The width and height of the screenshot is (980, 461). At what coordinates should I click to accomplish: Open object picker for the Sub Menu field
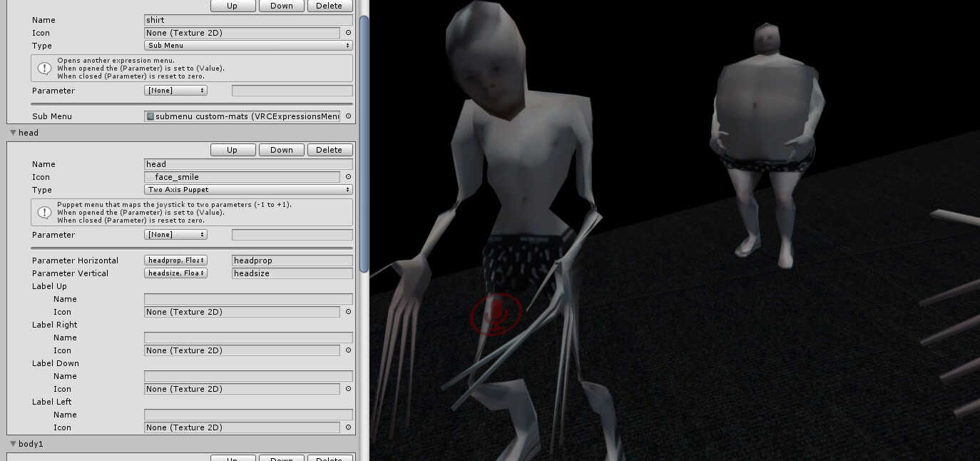(348, 116)
